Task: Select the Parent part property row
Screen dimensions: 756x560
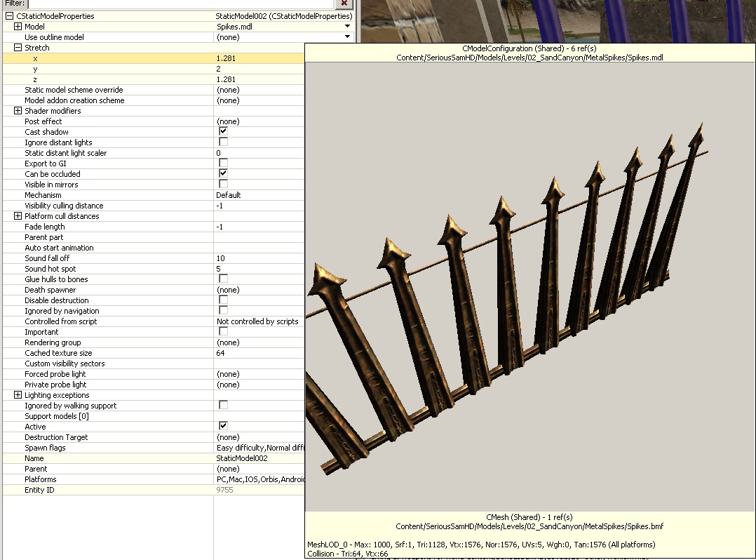Action: point(154,237)
